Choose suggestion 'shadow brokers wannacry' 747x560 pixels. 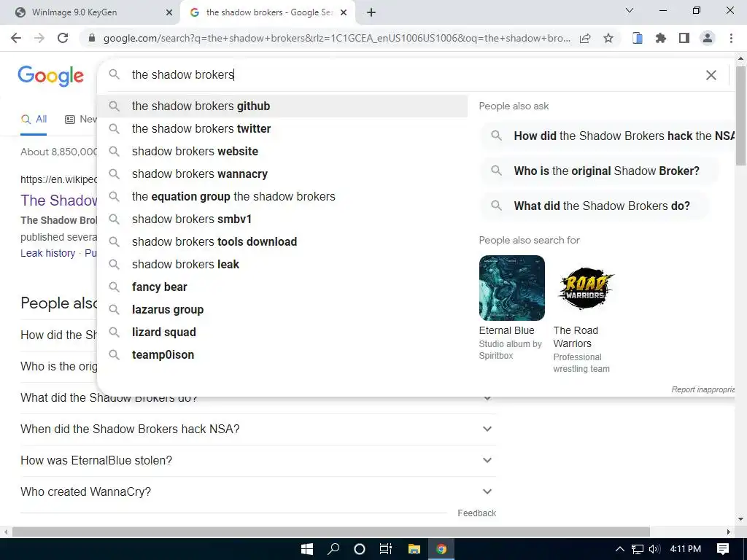(x=282, y=174)
